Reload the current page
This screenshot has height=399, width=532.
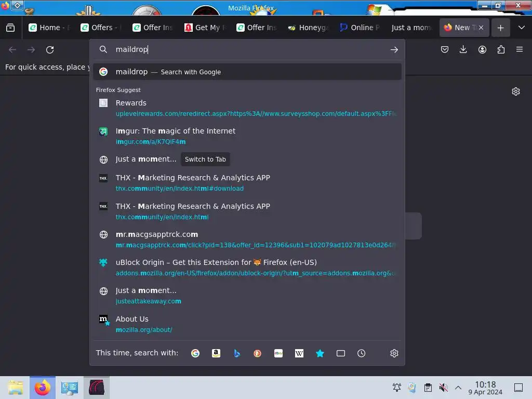50,49
